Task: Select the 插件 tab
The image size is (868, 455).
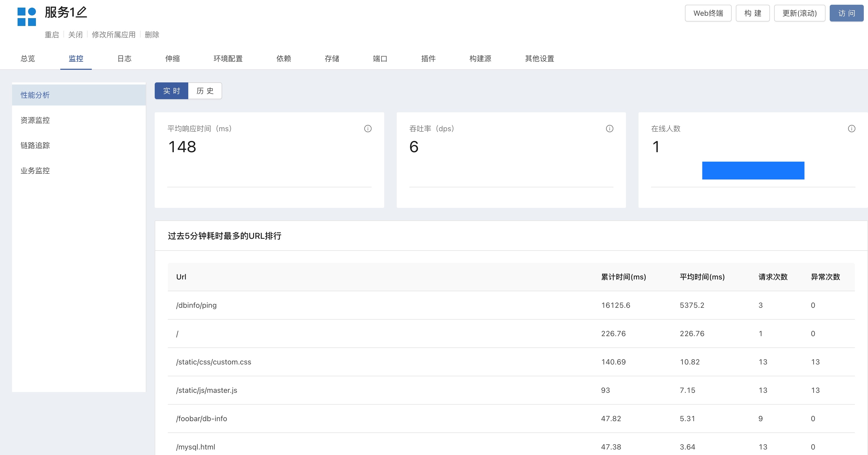Action: 428,59
